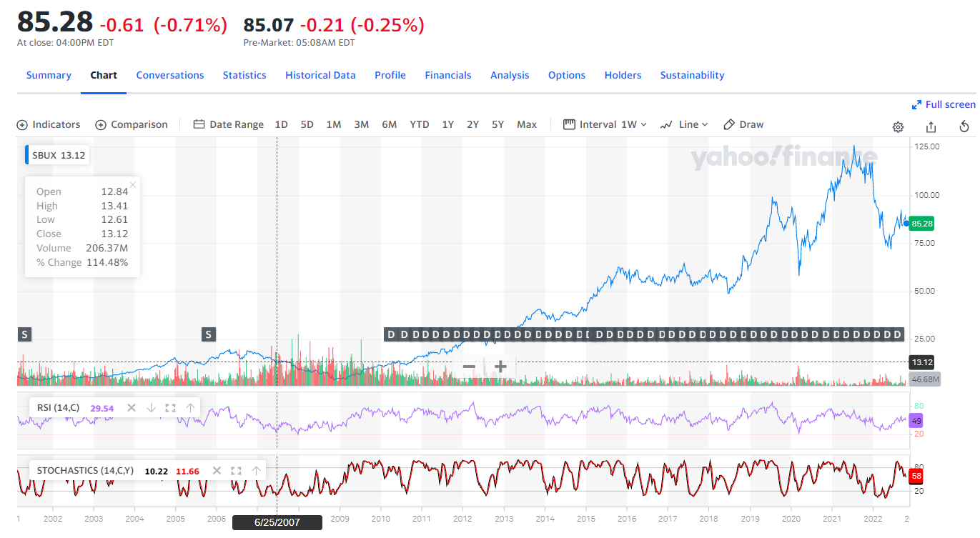Select the 1M range
Viewport: 980px width, 538px height.
click(x=334, y=124)
